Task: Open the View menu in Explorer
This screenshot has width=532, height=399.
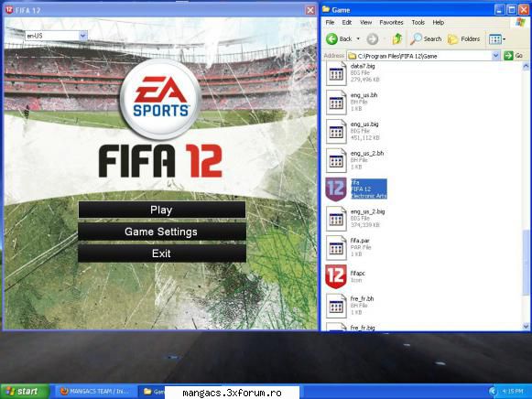Action: 365,22
